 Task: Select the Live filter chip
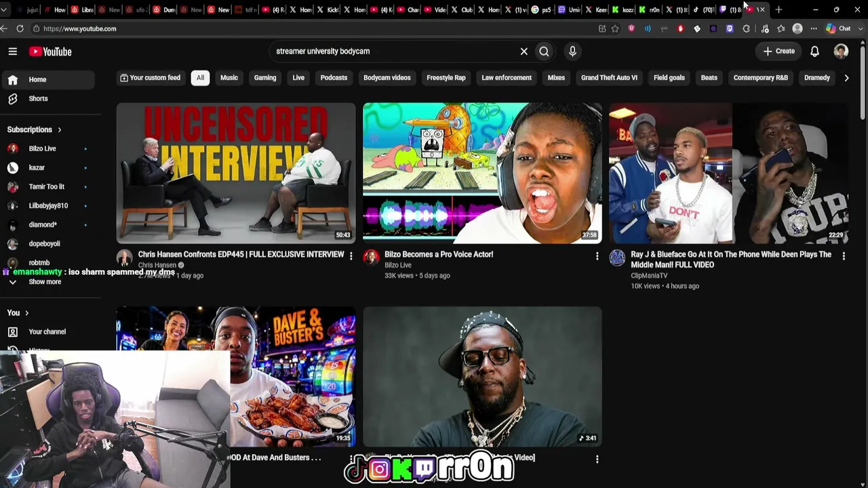click(298, 78)
